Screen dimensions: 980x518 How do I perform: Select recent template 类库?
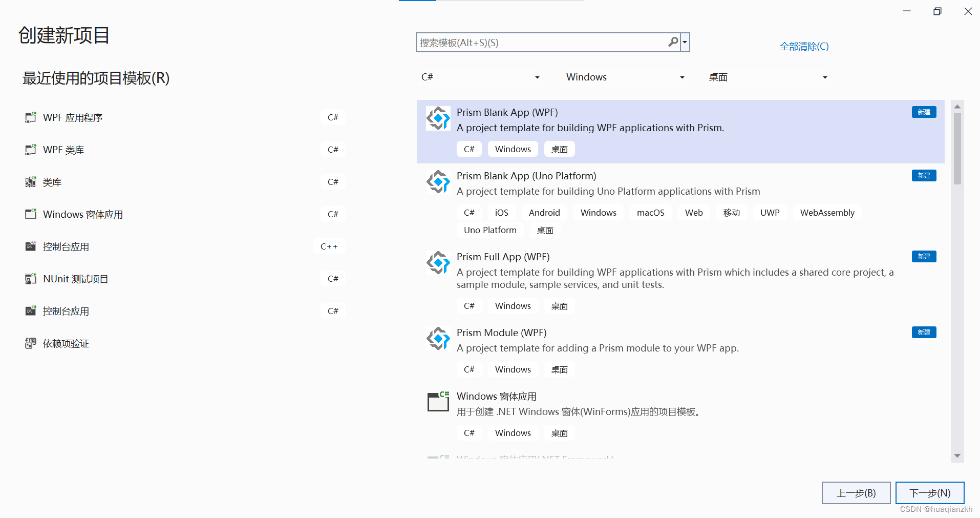coord(184,182)
